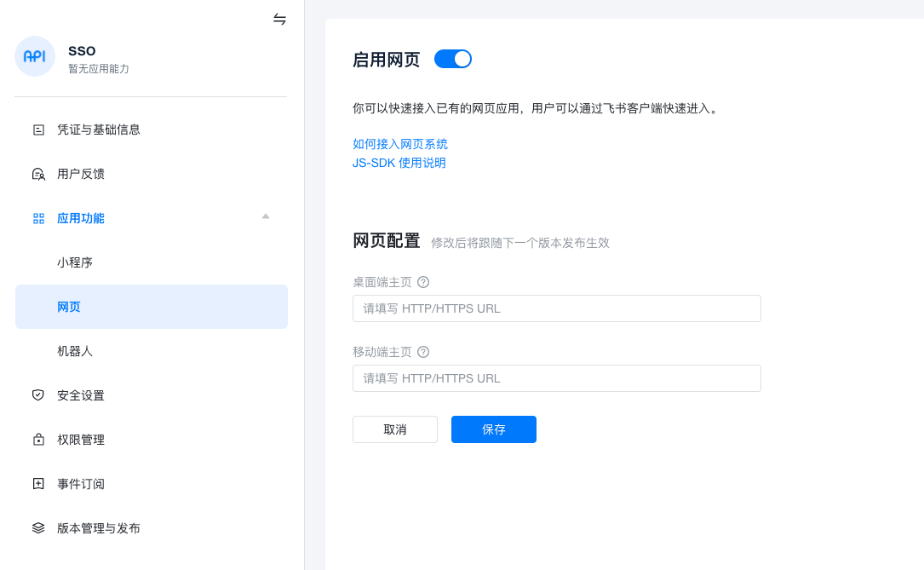
Task: Click help icon beside 桌面端主页
Action: tap(423, 282)
